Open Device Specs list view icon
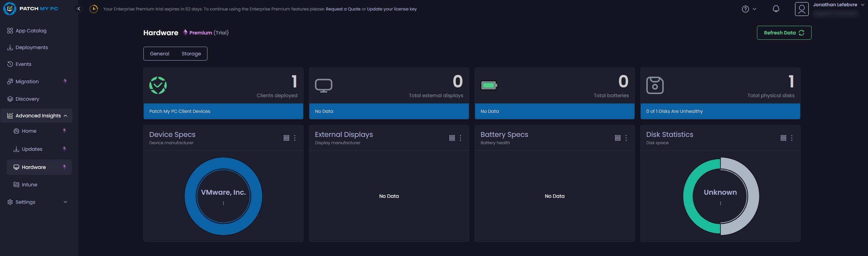 tap(286, 138)
